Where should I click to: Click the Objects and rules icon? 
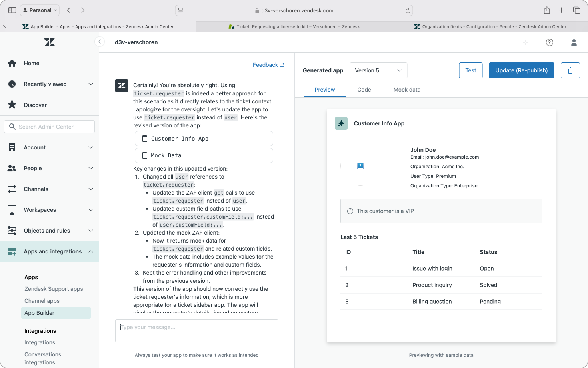tap(12, 231)
